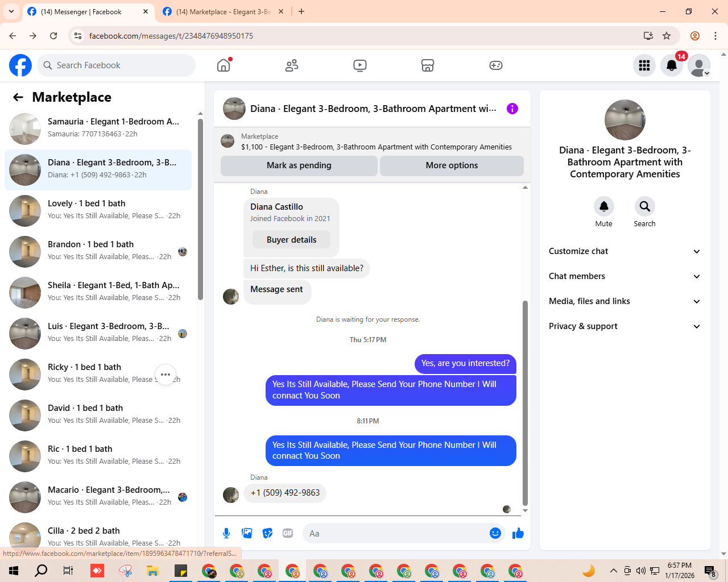Open Windows Start menu
The image size is (728, 582).
[14, 571]
